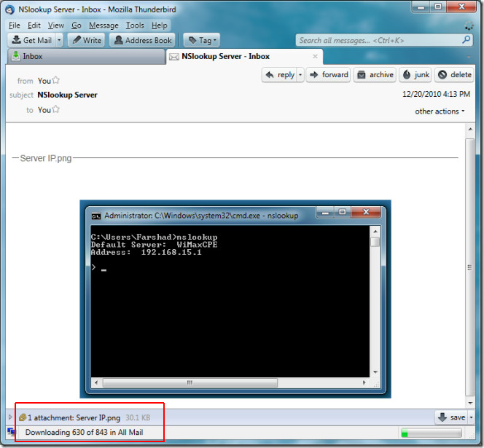Click the Inbox tab download icon
Image resolution: width=484 pixels, height=448 pixels.
click(16, 56)
